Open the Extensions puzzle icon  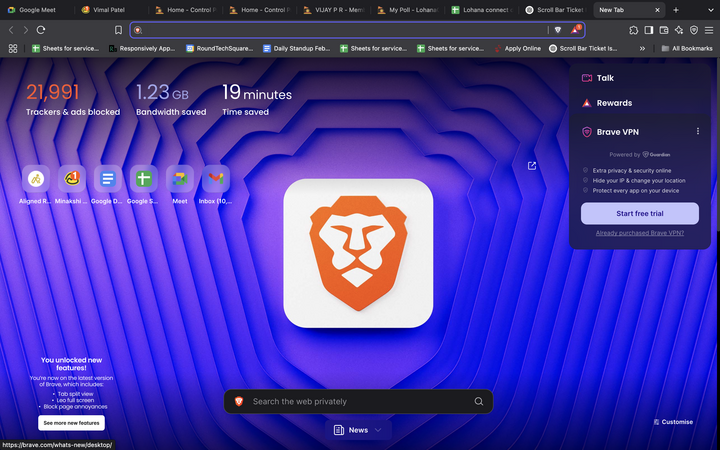click(x=634, y=30)
